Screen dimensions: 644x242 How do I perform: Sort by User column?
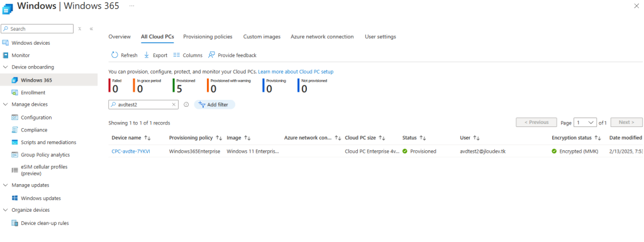[x=470, y=138]
